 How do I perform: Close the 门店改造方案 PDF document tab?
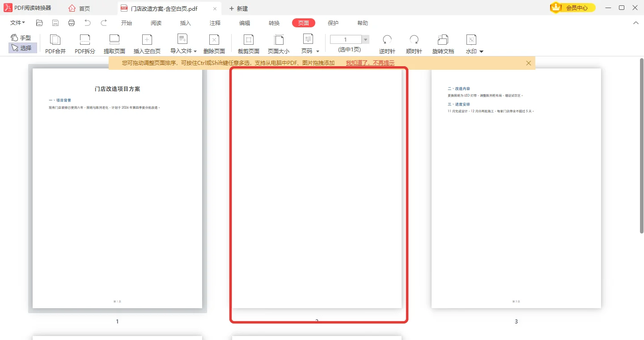[x=215, y=8]
